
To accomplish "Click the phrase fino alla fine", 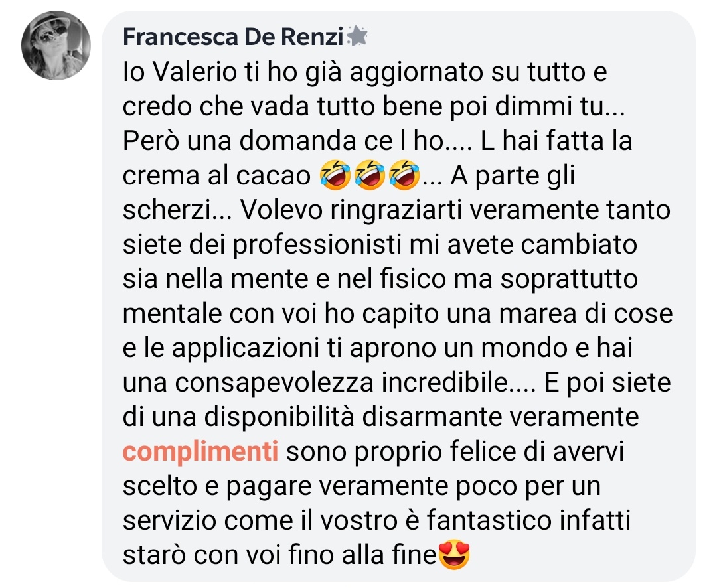I will (362, 555).
